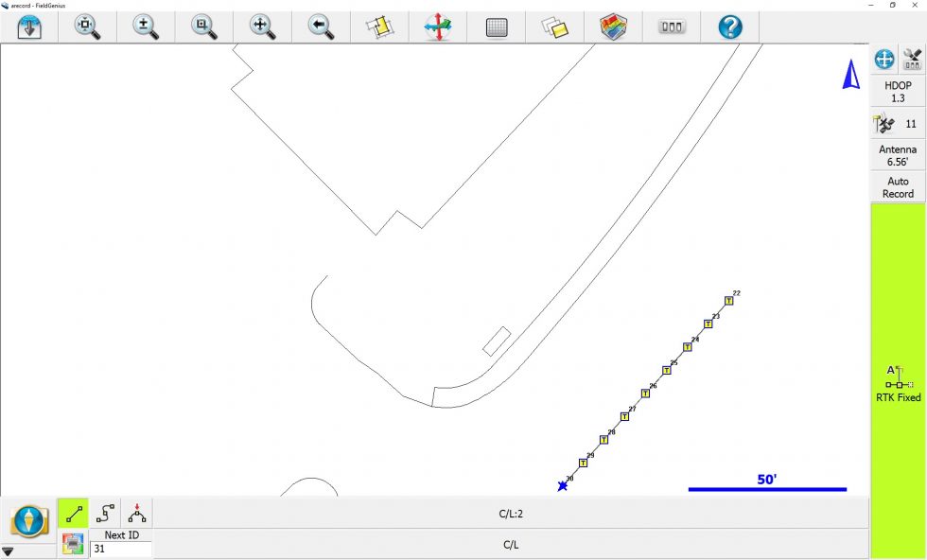This screenshot has width=927, height=560.
Task: Toggle the three-point arc mode
Action: pyautogui.click(x=137, y=514)
